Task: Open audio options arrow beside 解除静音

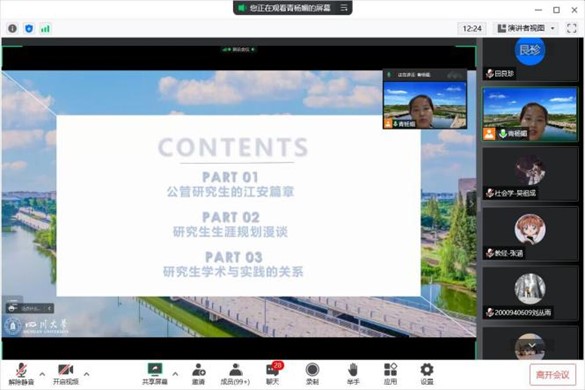Action: (x=42, y=374)
